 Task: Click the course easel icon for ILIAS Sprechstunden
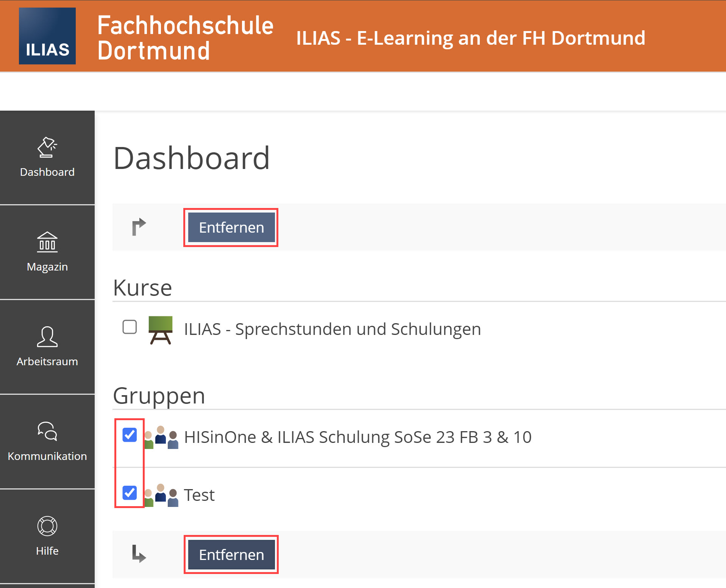click(161, 330)
